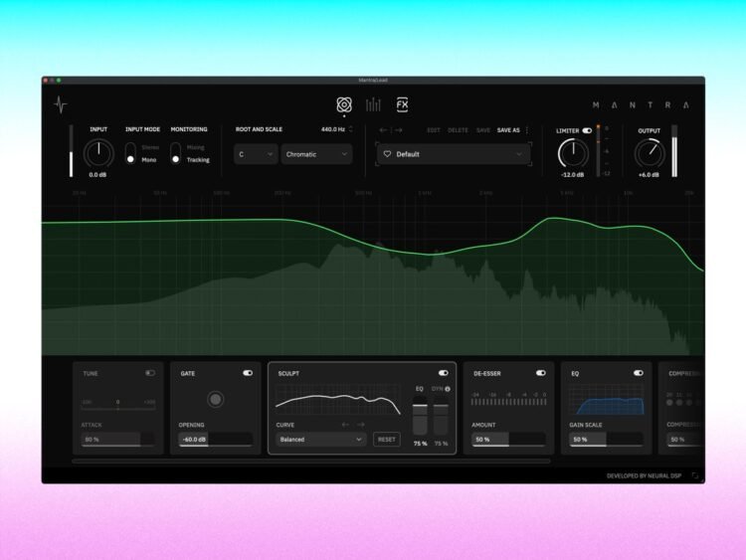Click the Sculpt curve graph display

click(x=338, y=399)
